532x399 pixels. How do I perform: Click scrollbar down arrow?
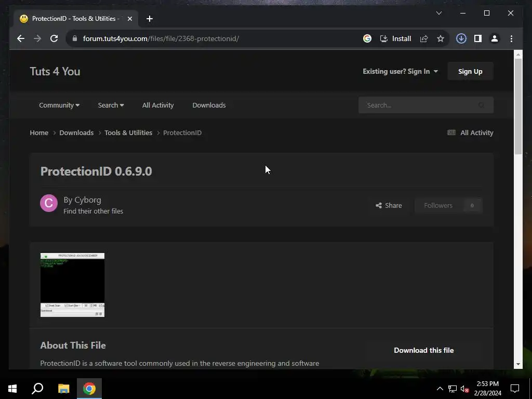[x=518, y=364]
